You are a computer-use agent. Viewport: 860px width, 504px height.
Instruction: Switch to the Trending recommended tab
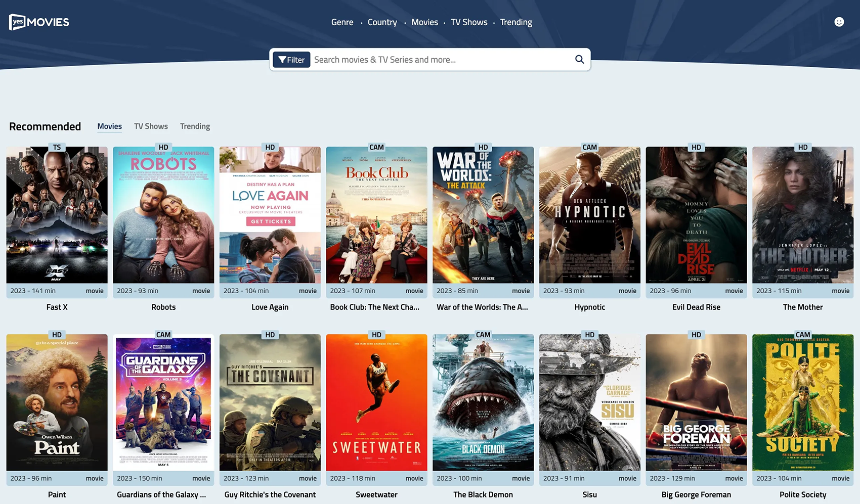(x=195, y=126)
